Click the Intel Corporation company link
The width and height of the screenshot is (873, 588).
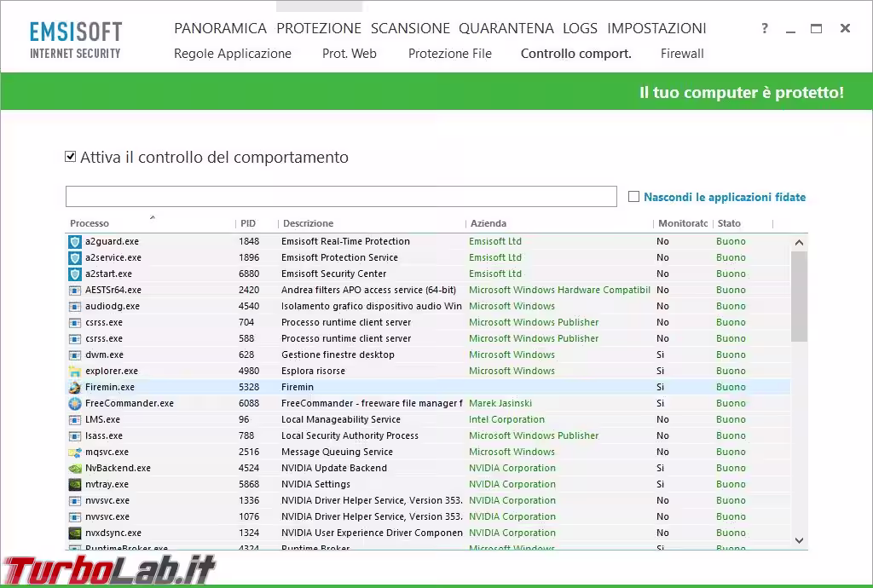[x=506, y=419]
